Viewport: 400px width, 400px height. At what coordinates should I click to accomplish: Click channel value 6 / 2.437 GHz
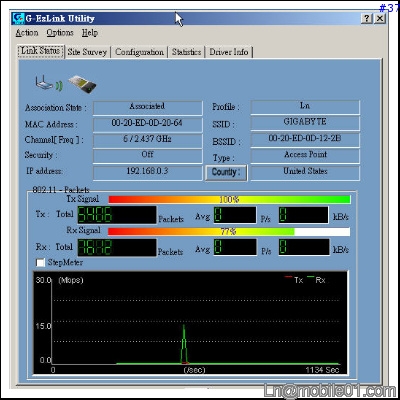(147, 140)
